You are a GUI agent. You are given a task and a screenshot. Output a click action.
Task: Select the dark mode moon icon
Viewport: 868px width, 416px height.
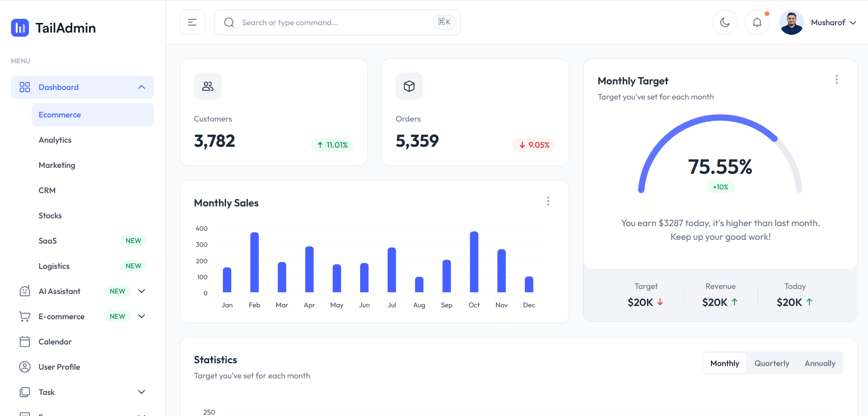(x=725, y=22)
